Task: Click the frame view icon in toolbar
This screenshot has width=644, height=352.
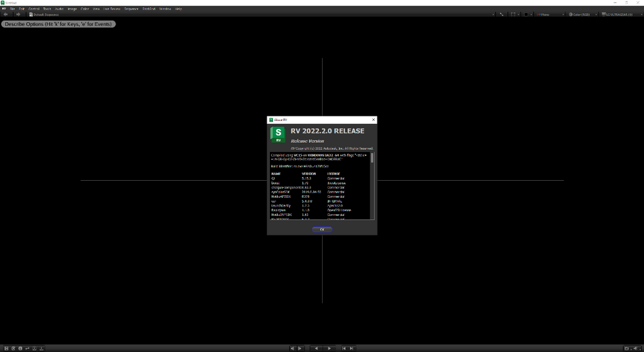Action: pyautogui.click(x=513, y=14)
